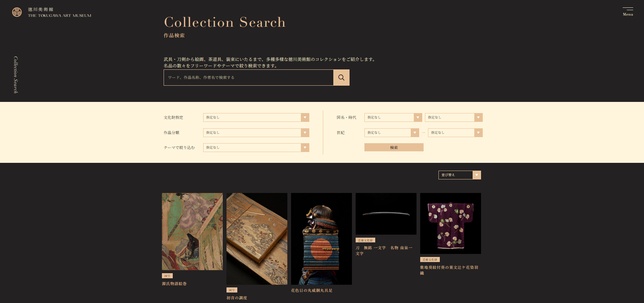
Task: Click the magnifying glass search icon
Action: 341,78
